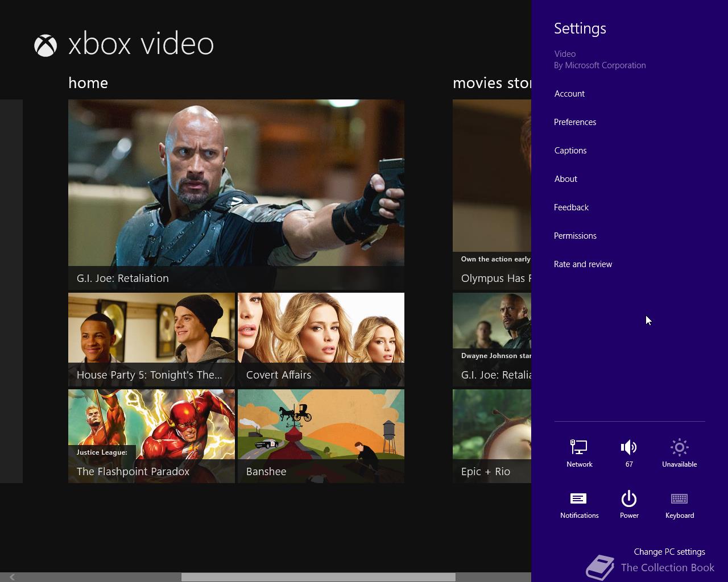728x582 pixels.
Task: Click 'By Microsoft Corporation' text
Action: point(600,65)
